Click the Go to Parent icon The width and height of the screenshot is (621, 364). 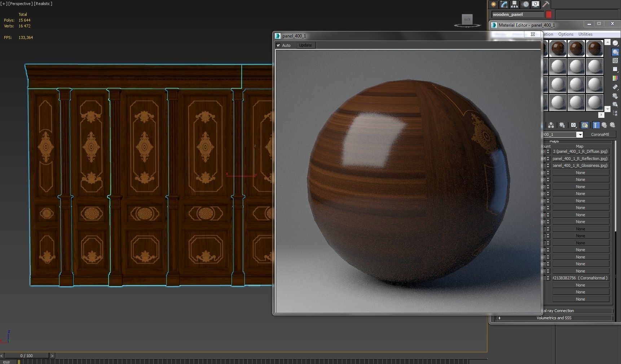tap(604, 125)
